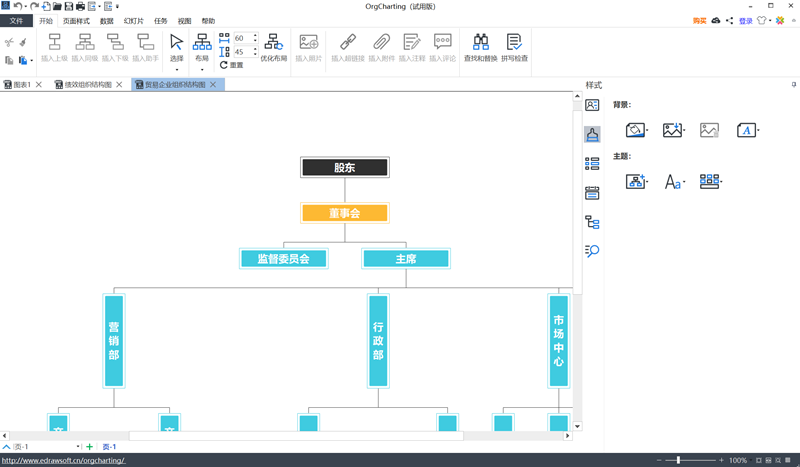Click the copy icon in the ribbon
Viewport: 800px width, 467px height.
coord(9,60)
